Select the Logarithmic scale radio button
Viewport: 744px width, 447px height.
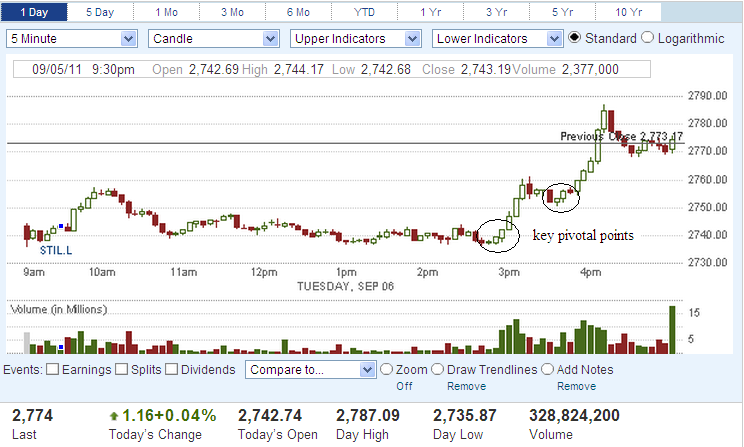pyautogui.click(x=646, y=38)
